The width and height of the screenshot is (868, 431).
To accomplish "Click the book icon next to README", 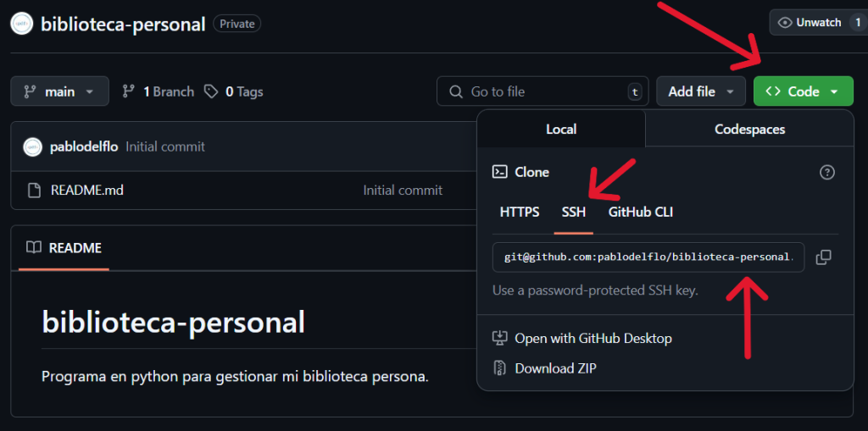I will click(34, 248).
